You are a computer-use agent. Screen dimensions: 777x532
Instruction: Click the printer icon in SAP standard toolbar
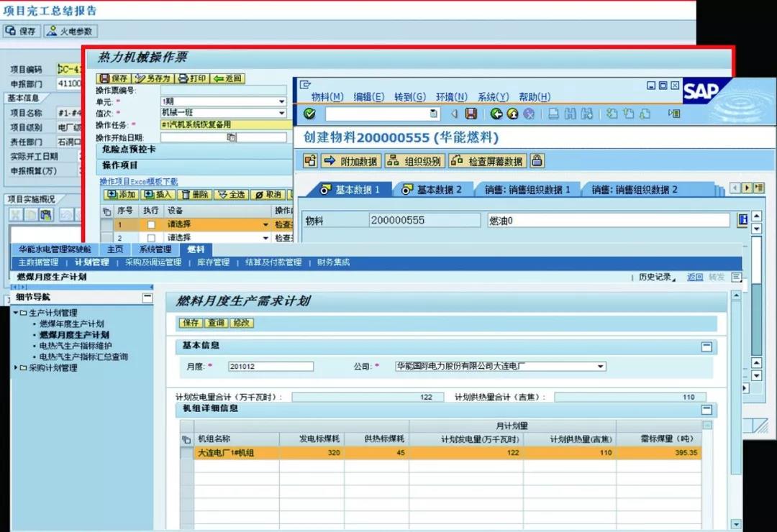click(x=553, y=114)
